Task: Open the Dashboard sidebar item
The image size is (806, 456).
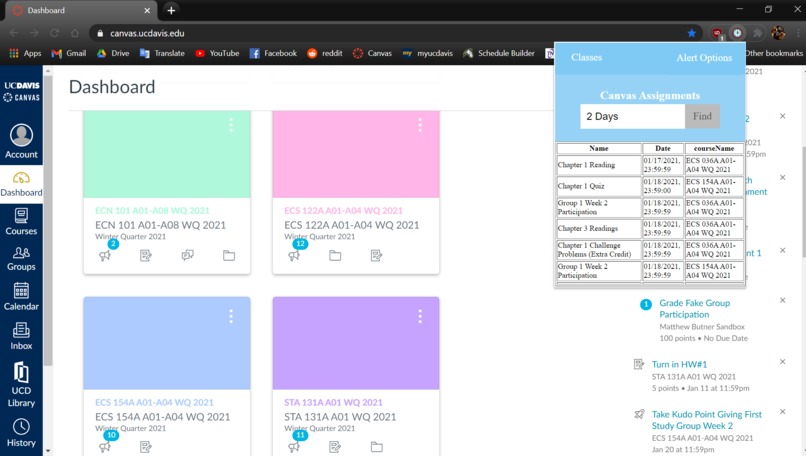Action: click(21, 185)
